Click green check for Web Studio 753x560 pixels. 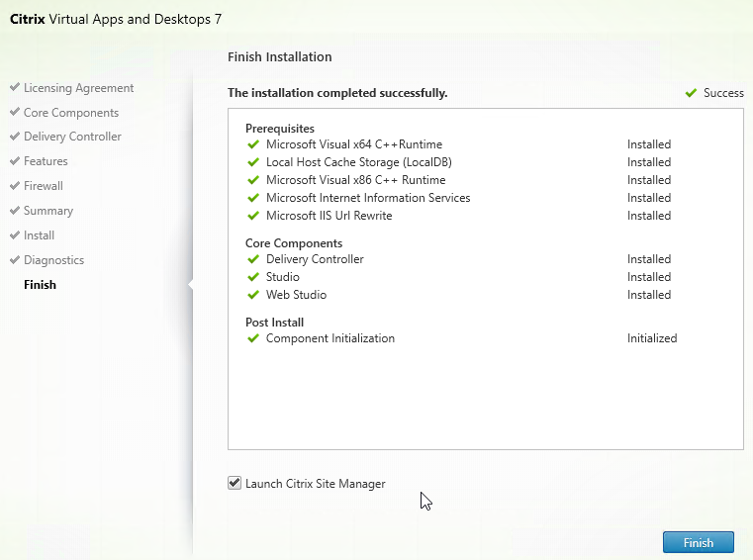253,295
